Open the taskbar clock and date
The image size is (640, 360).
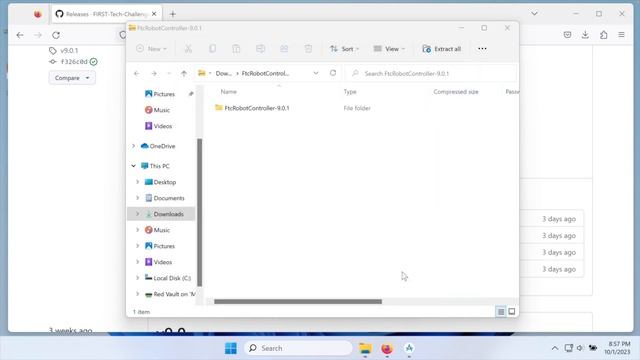coord(617,348)
